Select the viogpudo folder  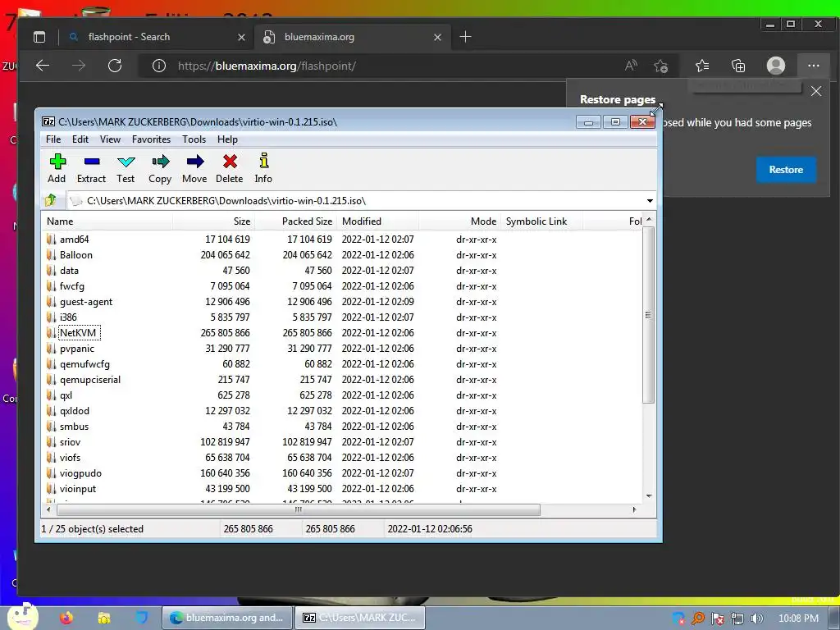(x=80, y=473)
